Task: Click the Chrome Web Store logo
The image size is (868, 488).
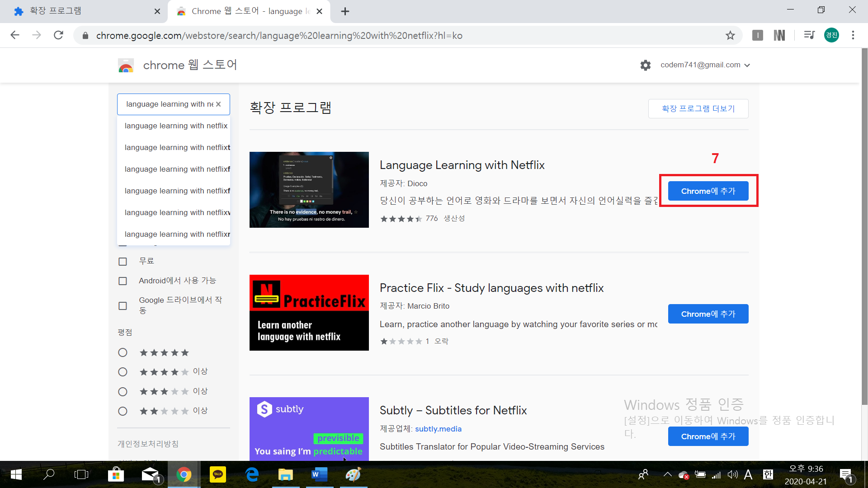Action: tap(126, 65)
